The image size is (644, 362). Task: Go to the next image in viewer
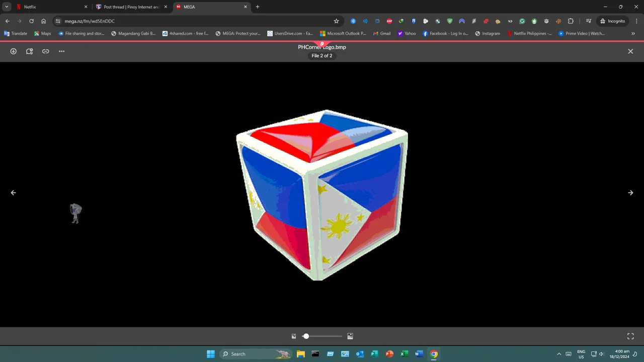click(630, 193)
